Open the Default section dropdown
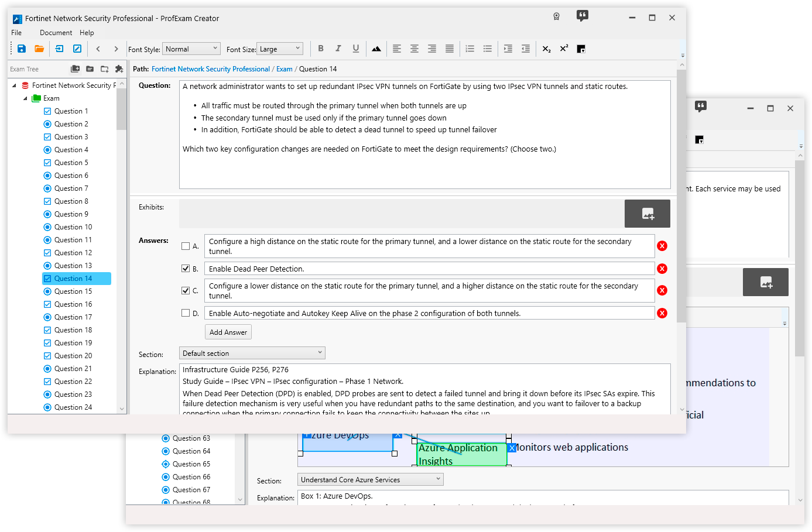 (x=252, y=353)
